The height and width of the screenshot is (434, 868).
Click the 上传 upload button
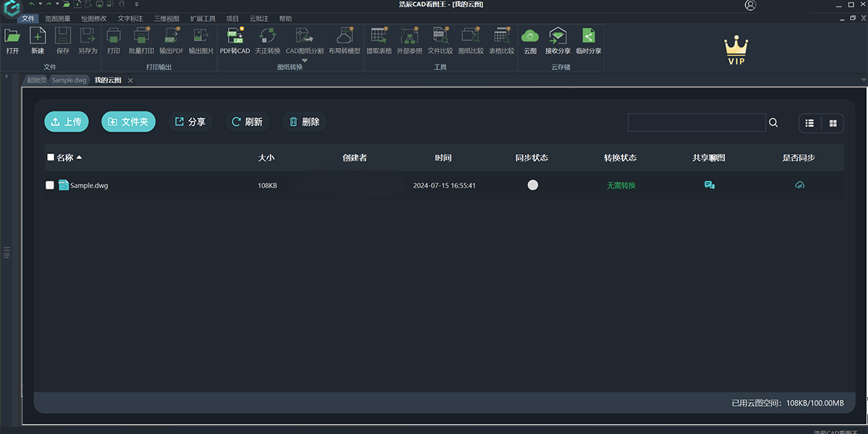(x=67, y=122)
